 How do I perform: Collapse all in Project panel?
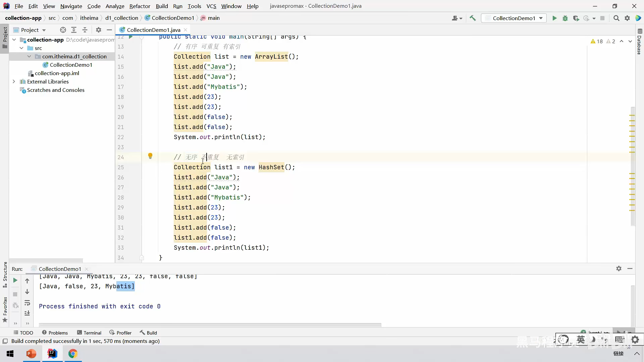[85, 30]
